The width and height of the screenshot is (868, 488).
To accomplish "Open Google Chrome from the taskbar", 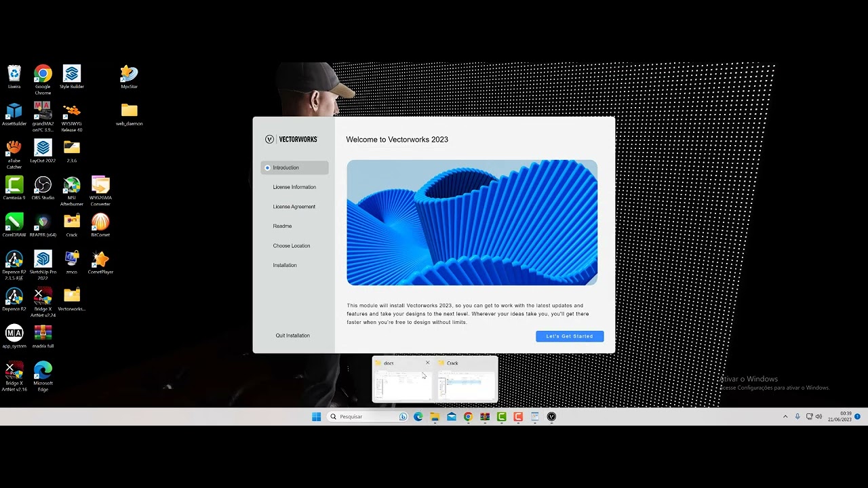I will [x=468, y=417].
